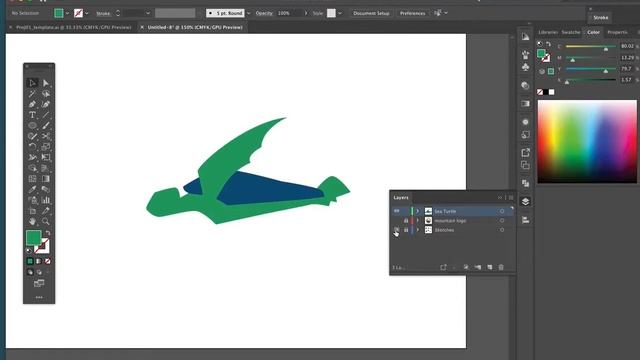Click the Cyan slider in Color panel

pos(591,47)
